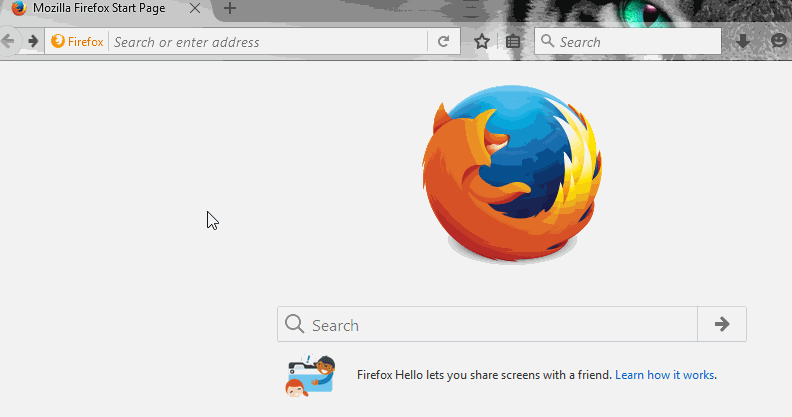
Task: Open the Downloads arrow icon
Action: tap(742, 41)
